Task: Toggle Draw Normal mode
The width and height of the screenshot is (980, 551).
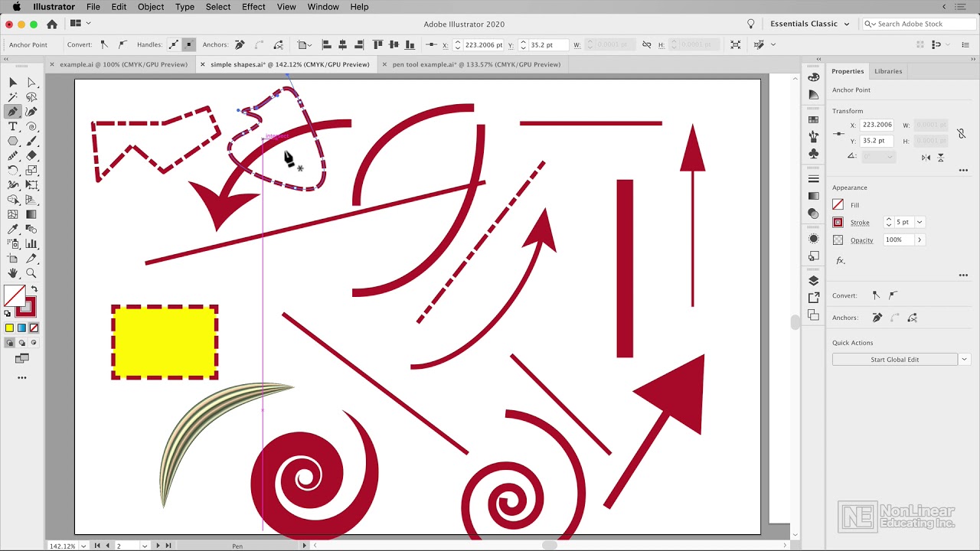Action: [10, 343]
